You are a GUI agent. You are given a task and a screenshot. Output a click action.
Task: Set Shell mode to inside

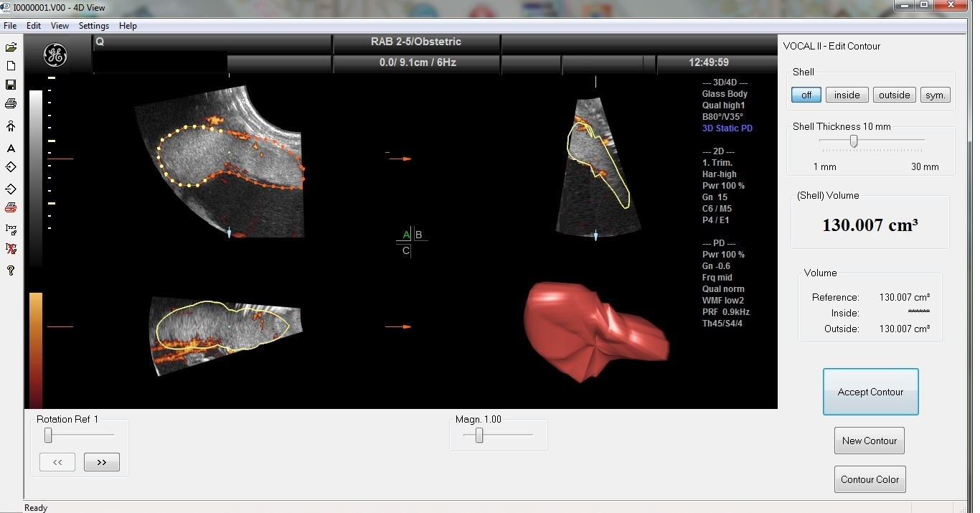(847, 95)
